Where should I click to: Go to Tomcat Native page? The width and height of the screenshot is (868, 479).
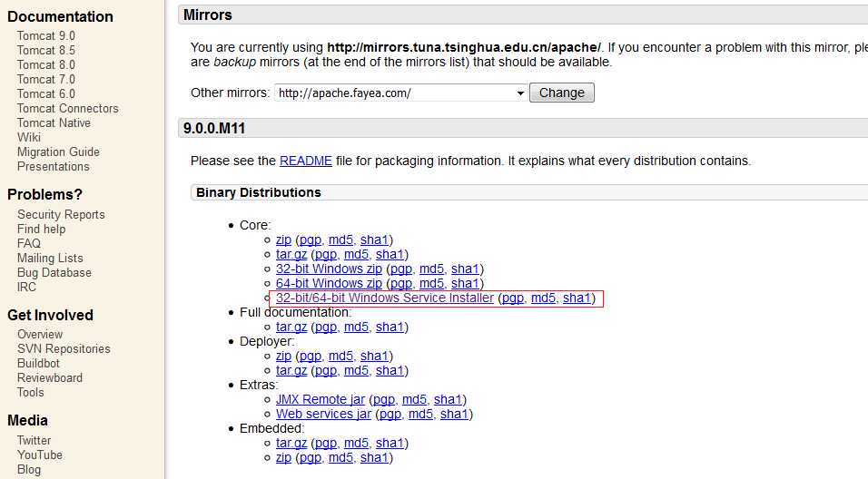(x=54, y=122)
